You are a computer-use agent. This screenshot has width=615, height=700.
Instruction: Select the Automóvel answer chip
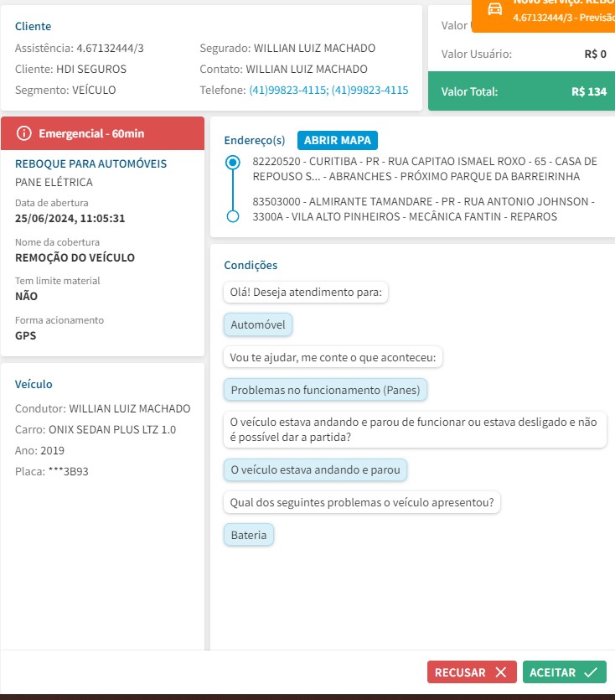point(258,324)
